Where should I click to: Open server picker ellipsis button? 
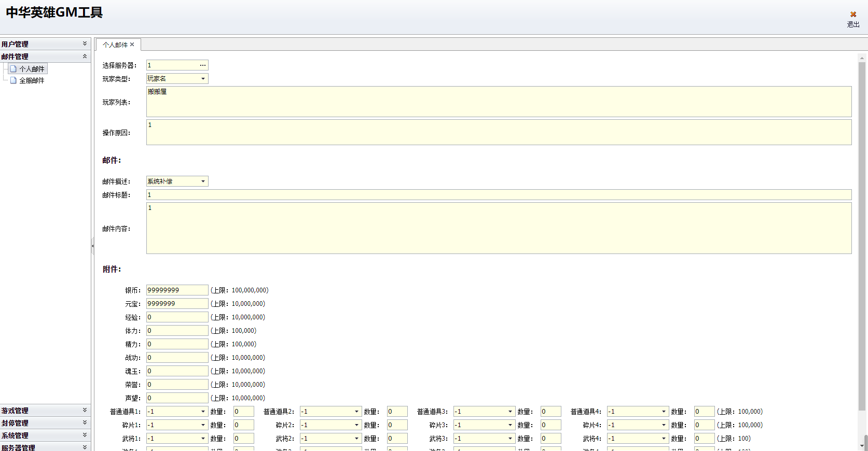[202, 65]
